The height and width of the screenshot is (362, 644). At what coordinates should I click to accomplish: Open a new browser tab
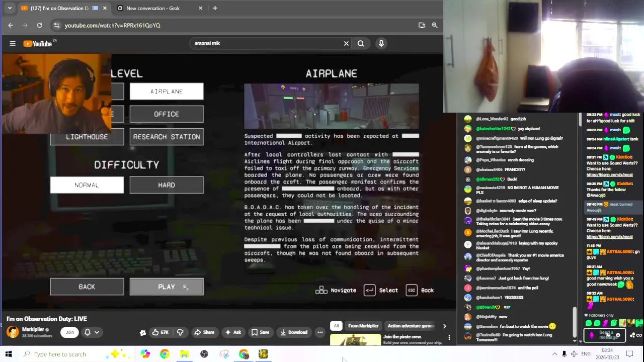(x=215, y=8)
